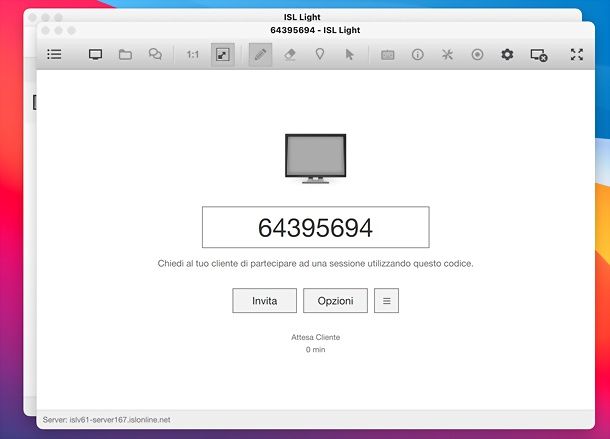Click the Invita button

pyautogui.click(x=265, y=300)
